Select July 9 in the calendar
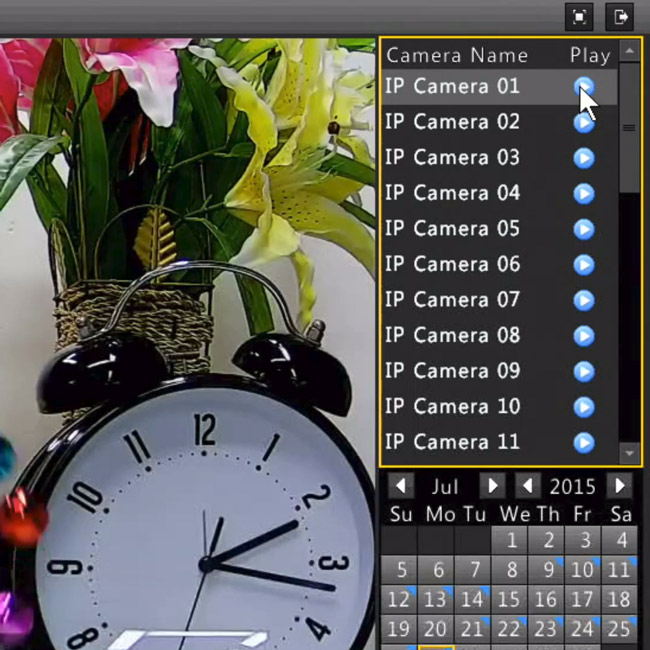Viewport: 650px width, 650px height. (x=546, y=570)
